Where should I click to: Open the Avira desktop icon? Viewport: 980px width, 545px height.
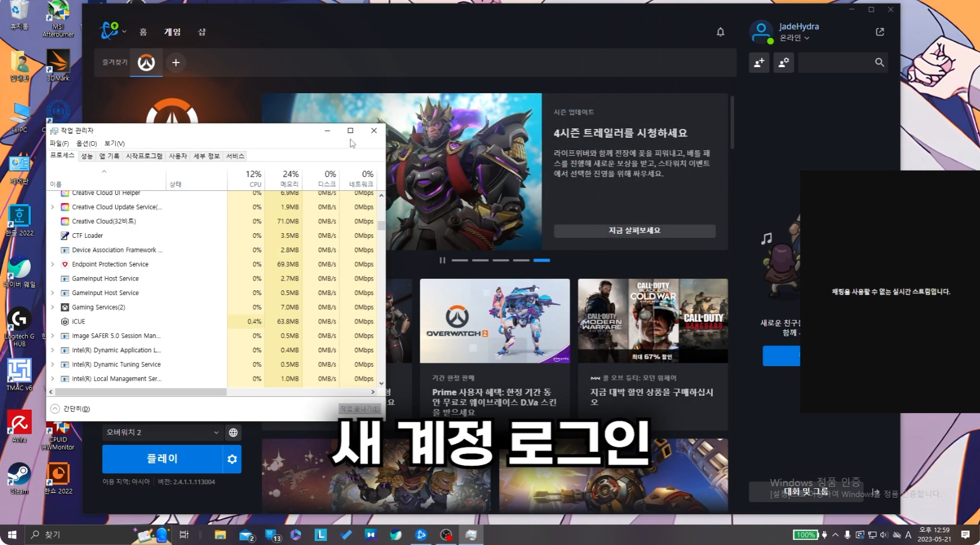19,427
